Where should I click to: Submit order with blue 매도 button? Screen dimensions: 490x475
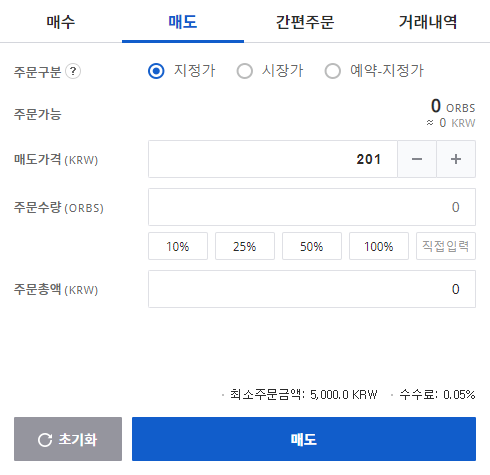click(304, 439)
